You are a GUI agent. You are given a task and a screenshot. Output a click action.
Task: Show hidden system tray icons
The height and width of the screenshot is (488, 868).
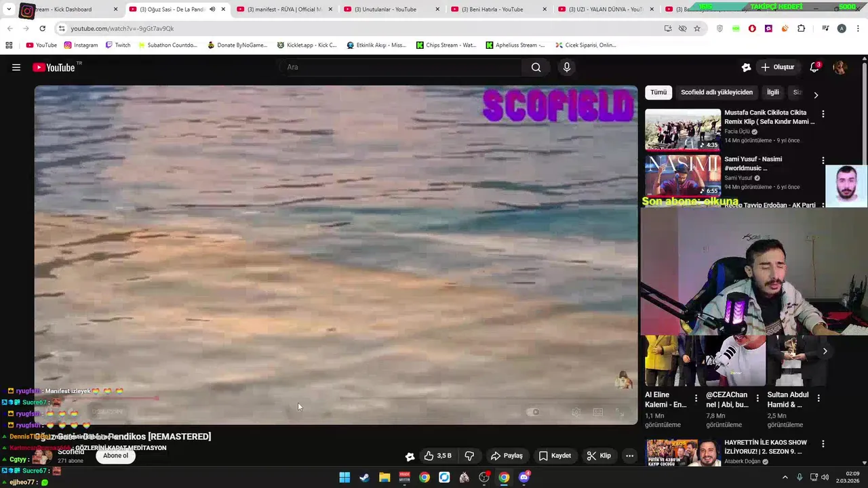(x=785, y=477)
